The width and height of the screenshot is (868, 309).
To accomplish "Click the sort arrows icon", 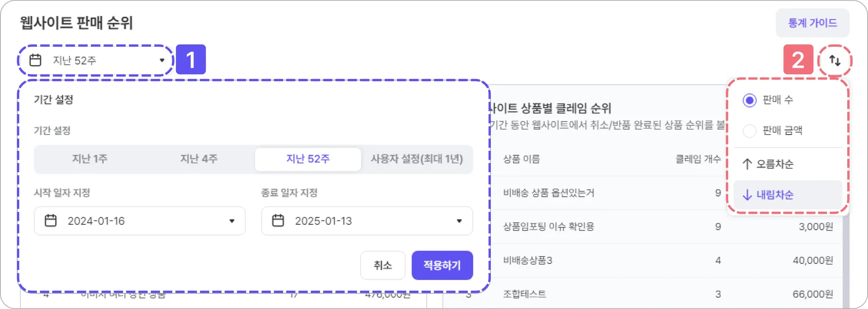I will click(x=835, y=61).
